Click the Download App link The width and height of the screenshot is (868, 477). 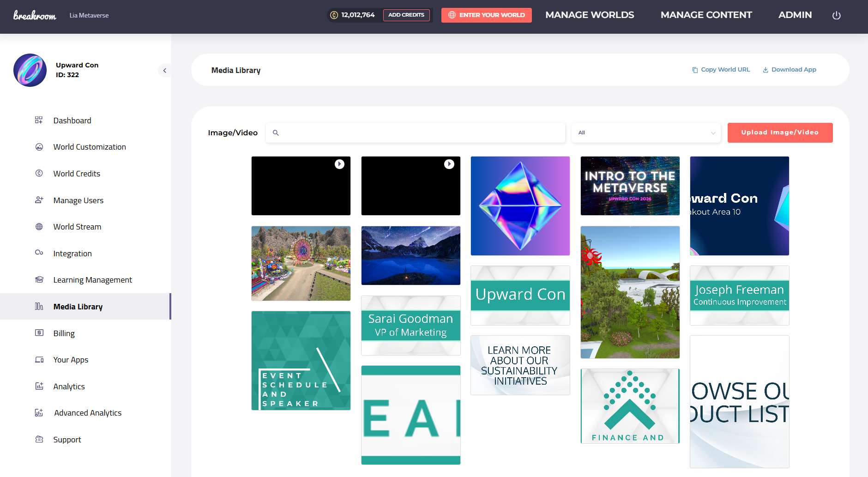790,70
